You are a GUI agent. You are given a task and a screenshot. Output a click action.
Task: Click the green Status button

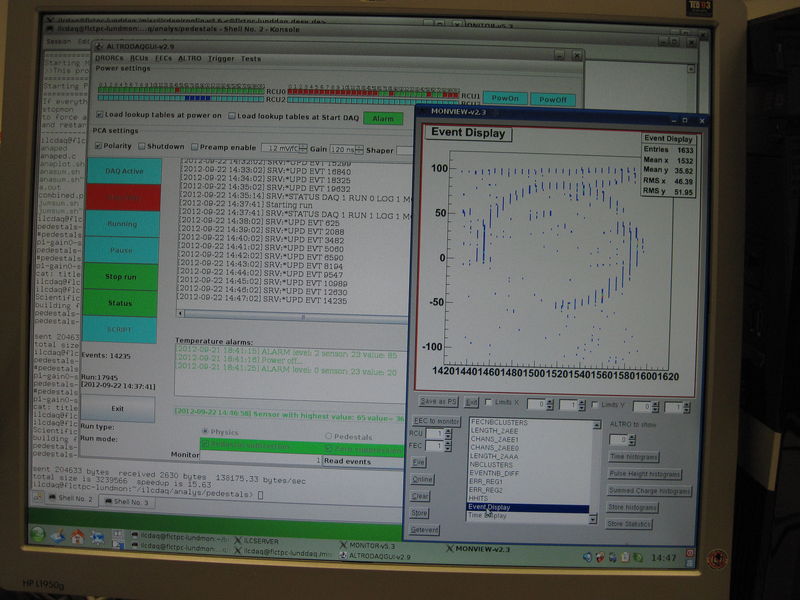coord(120,303)
